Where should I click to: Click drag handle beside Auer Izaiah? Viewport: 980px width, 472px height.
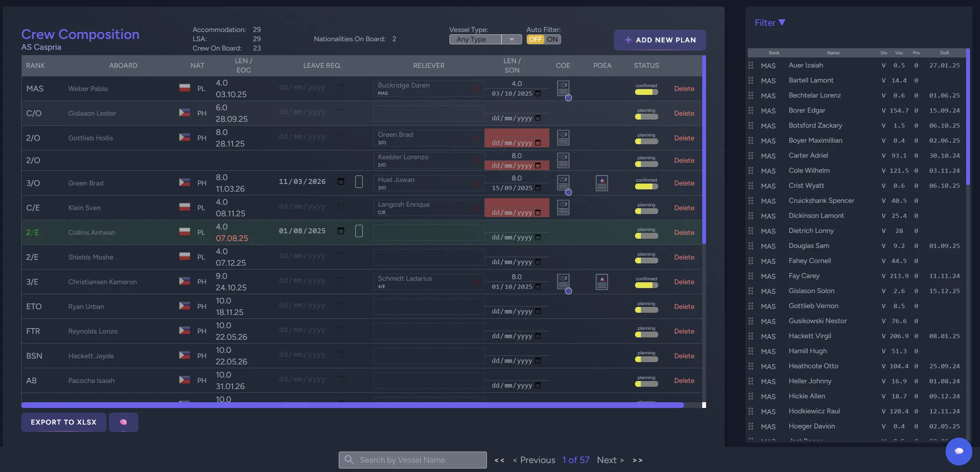(751, 66)
